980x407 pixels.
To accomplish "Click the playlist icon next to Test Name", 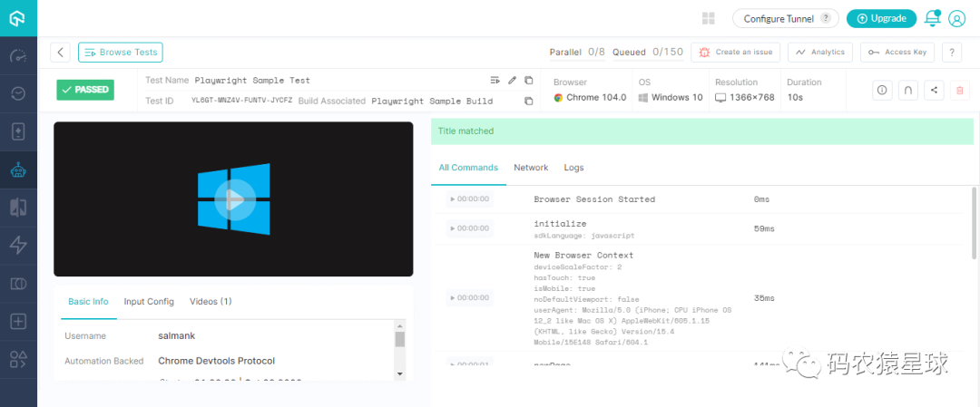I will pos(495,80).
